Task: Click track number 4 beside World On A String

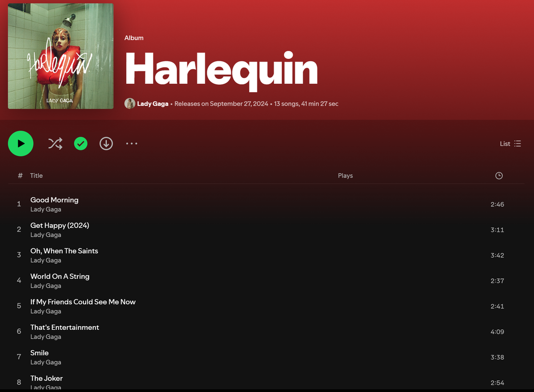Action: (19, 280)
